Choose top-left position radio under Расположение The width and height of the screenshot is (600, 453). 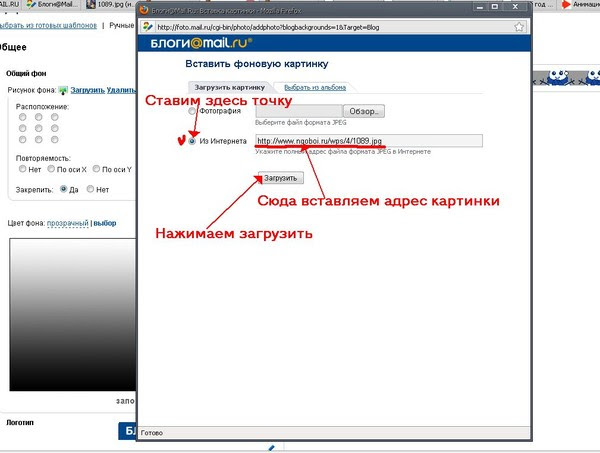pos(23,117)
